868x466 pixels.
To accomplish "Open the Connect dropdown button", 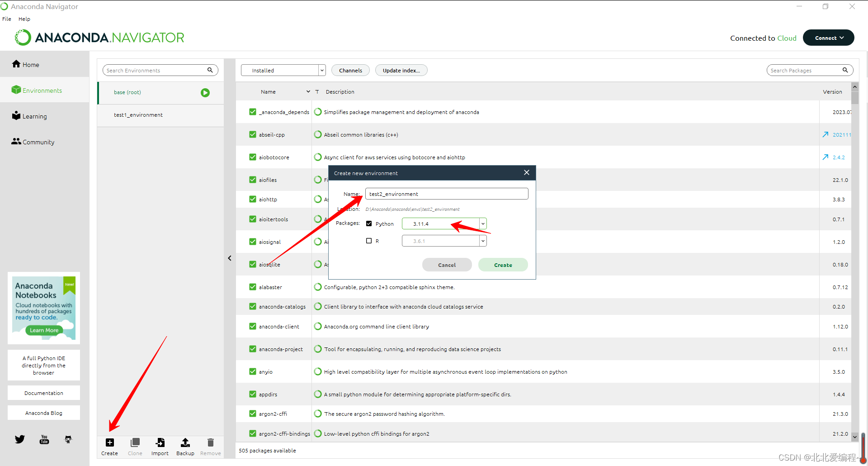I will pos(828,38).
